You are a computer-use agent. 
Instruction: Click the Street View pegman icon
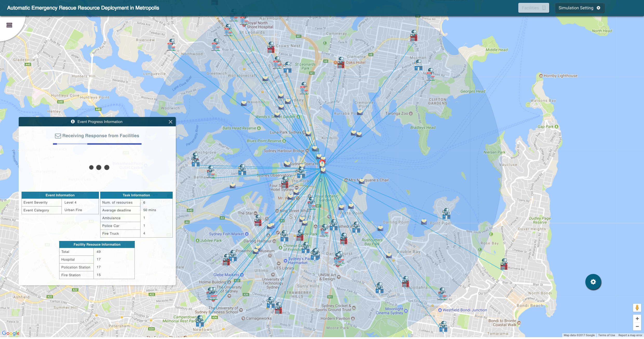pyautogui.click(x=637, y=308)
